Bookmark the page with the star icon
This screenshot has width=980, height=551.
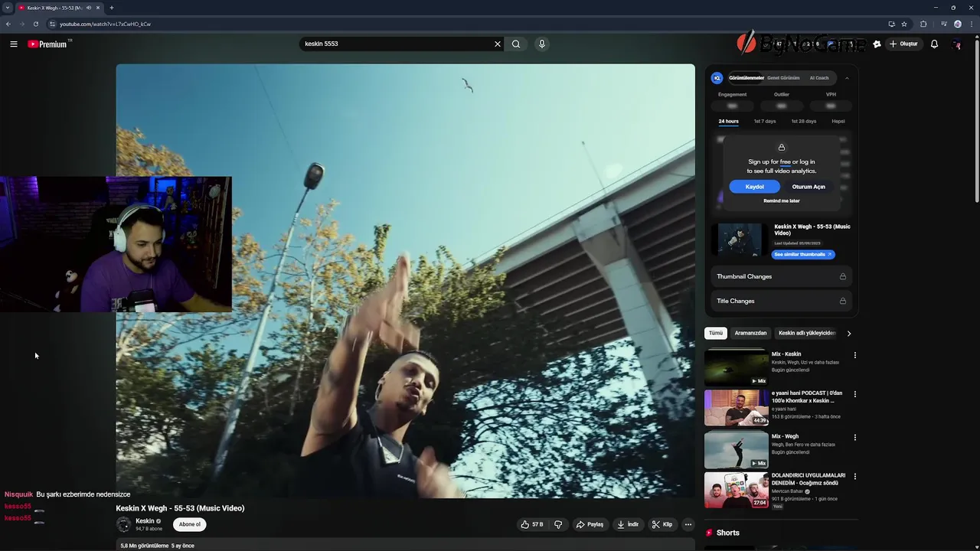[904, 24]
